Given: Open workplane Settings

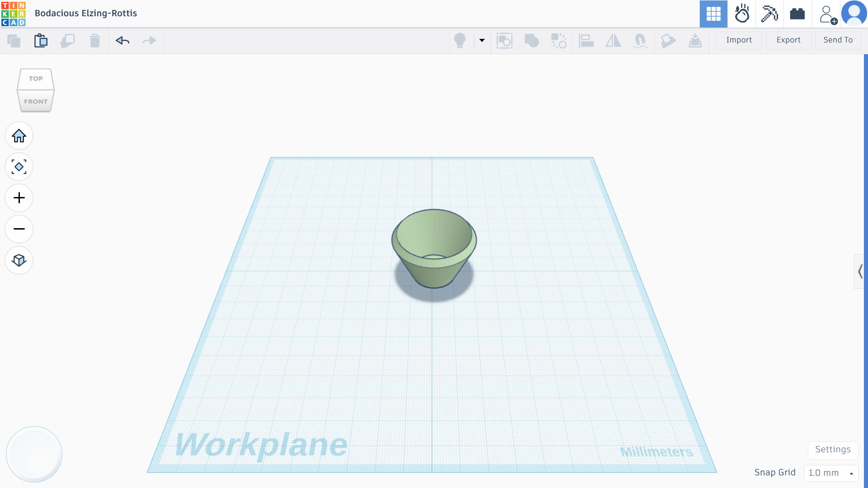Looking at the screenshot, I should [833, 450].
